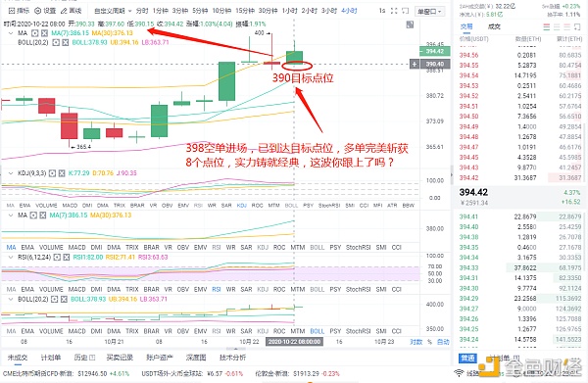Select the 15分钟 interval
This screenshot has width=588, height=383.
(x=245, y=11)
